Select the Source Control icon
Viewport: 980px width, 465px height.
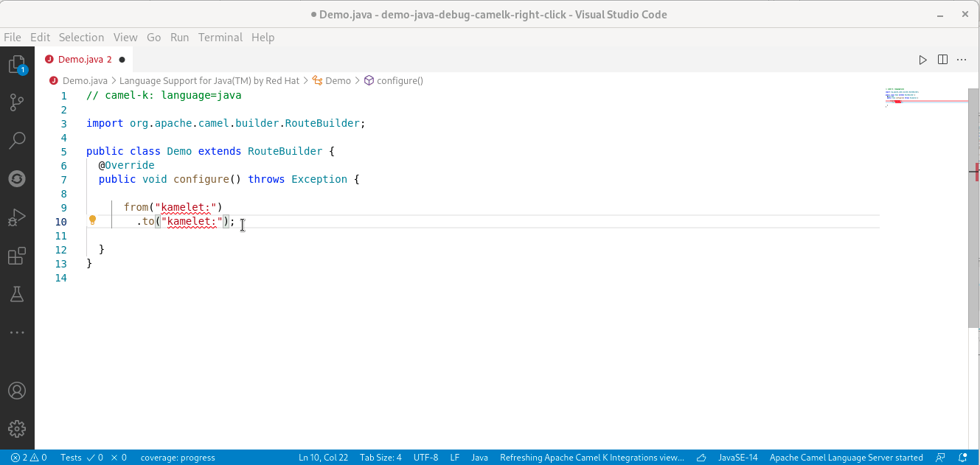[x=17, y=102]
